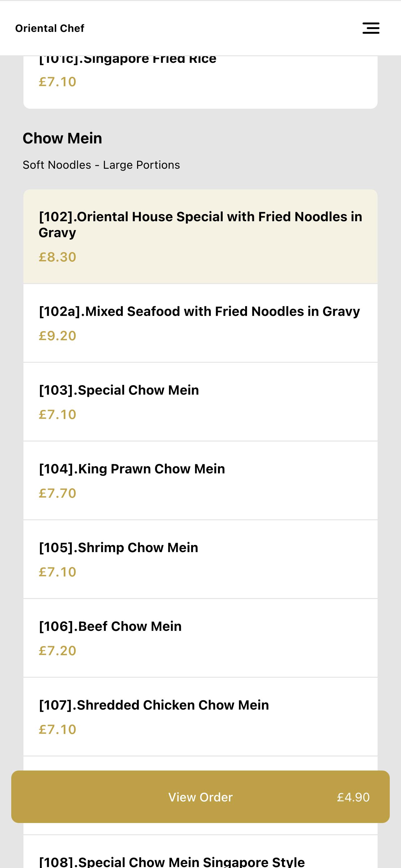Select the Beef Chow Mein item

(x=200, y=638)
